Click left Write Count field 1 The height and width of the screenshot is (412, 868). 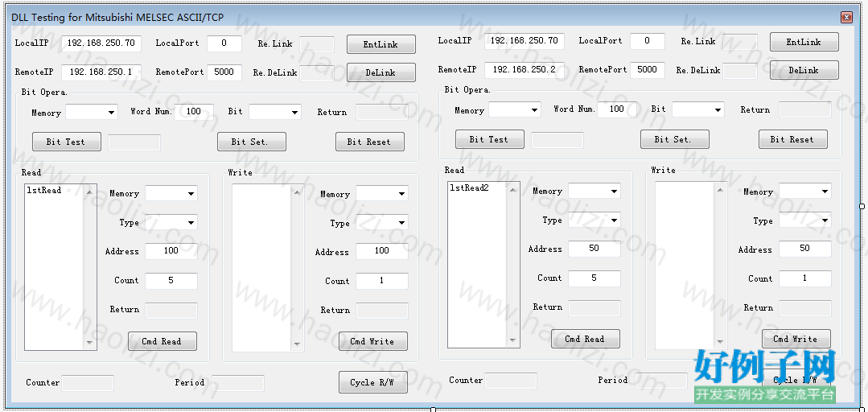[x=382, y=281]
